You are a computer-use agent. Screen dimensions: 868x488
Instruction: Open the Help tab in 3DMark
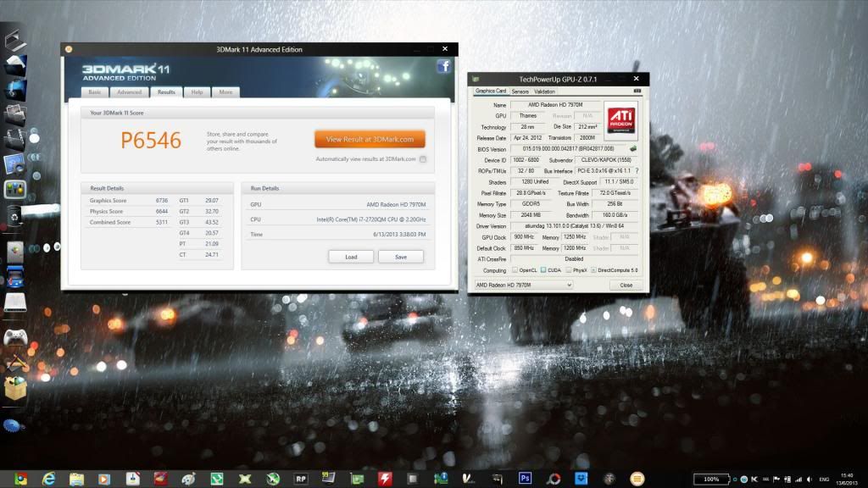click(197, 92)
